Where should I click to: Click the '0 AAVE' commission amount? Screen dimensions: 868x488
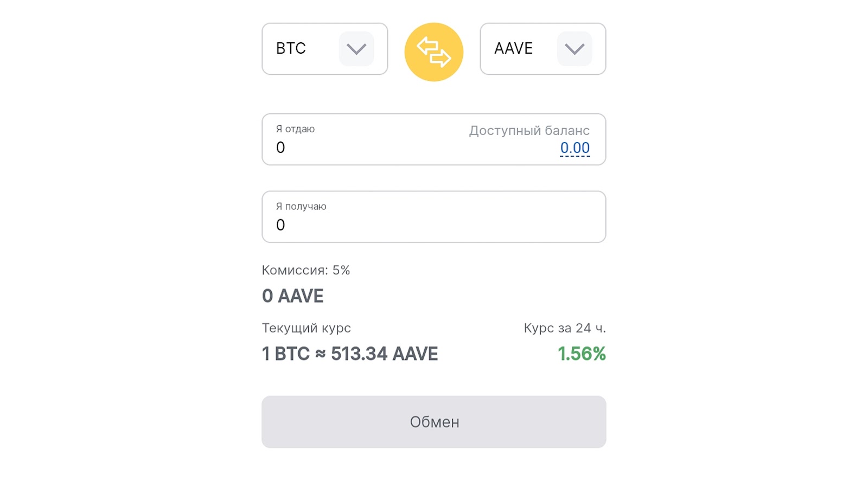293,296
